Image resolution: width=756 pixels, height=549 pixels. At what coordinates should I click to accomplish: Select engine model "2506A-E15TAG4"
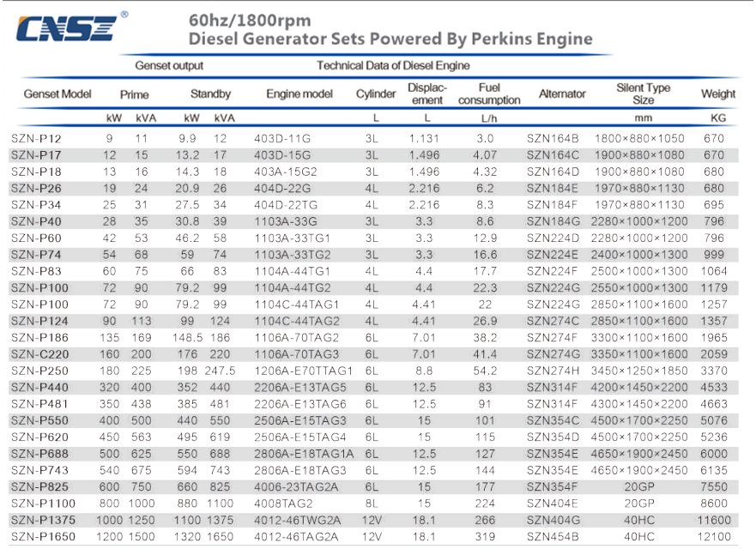[x=299, y=437]
